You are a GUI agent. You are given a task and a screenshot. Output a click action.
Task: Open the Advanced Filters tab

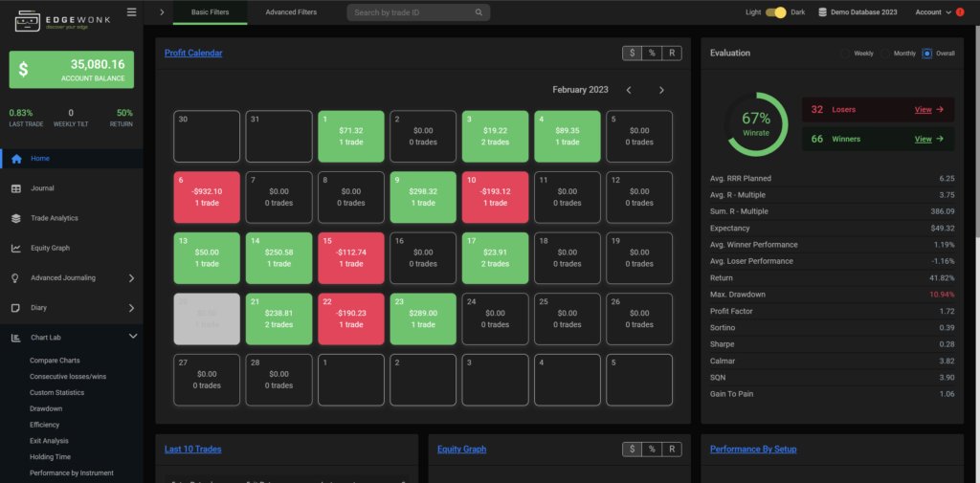[291, 11]
